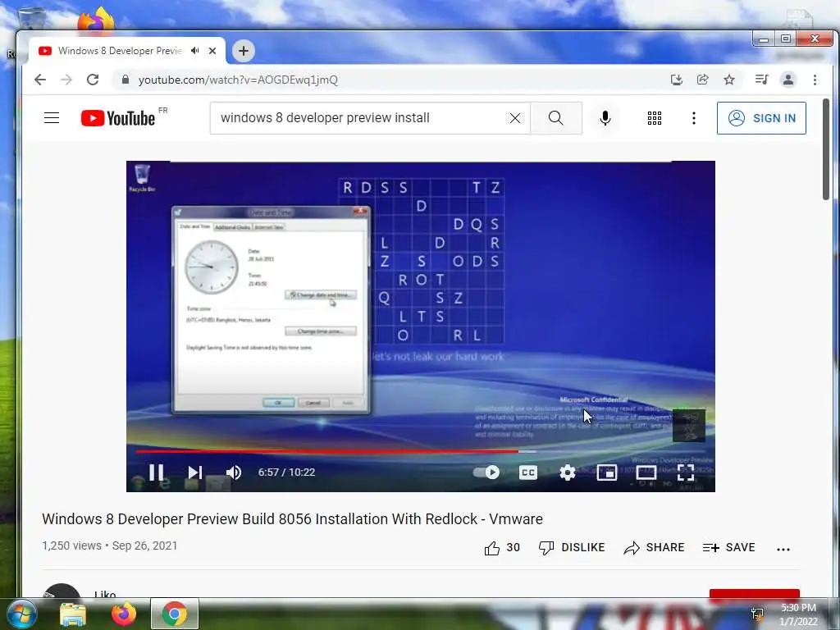
Task: Switch to theater mode
Action: point(646,472)
